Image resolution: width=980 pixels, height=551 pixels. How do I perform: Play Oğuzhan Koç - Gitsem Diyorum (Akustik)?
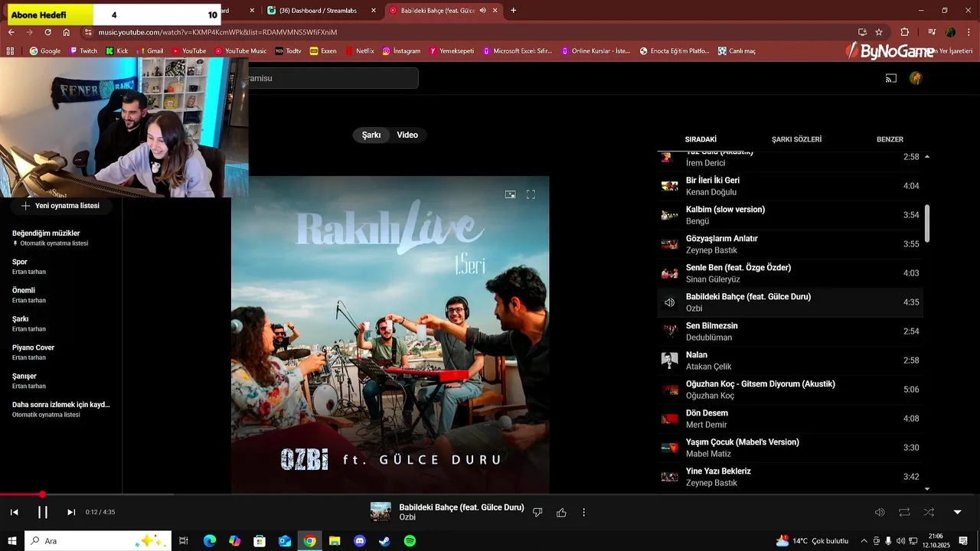(790, 390)
